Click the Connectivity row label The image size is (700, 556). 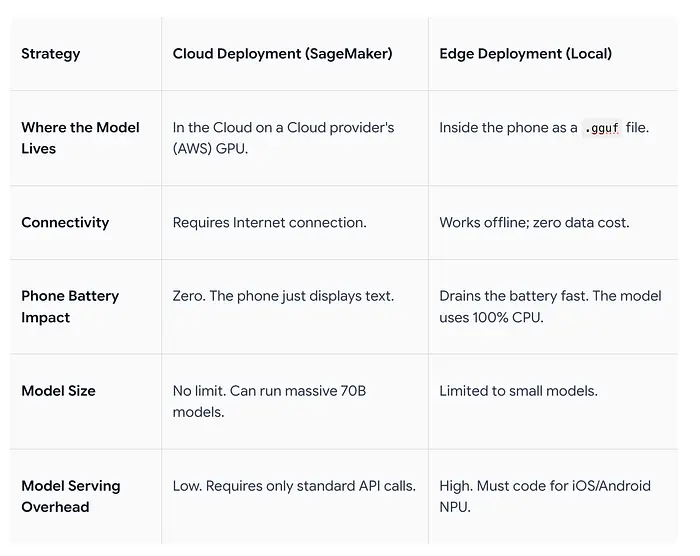(x=65, y=223)
